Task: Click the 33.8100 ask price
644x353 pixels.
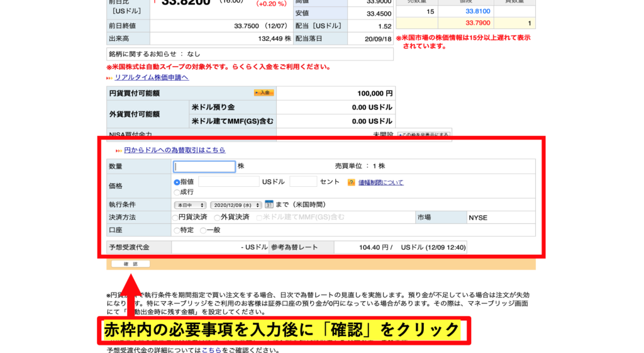Action: coord(478,11)
